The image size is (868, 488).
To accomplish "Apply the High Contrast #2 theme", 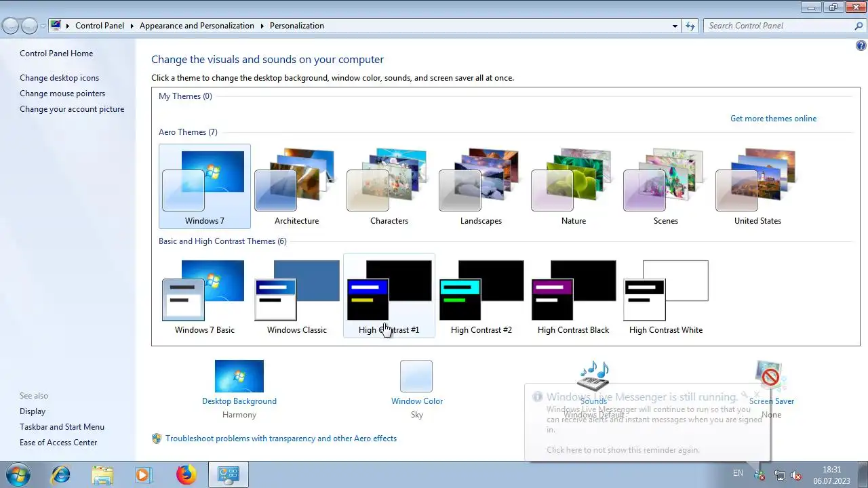I will [481, 296].
